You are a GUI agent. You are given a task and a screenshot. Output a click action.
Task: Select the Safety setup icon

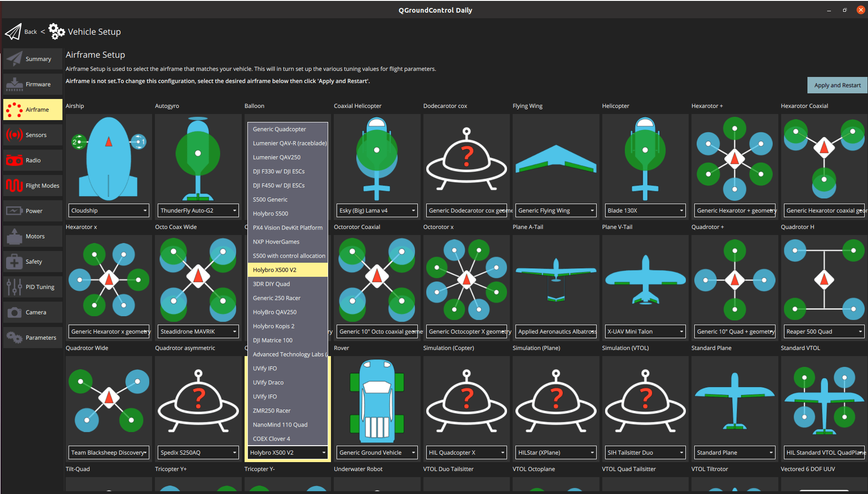[x=15, y=261]
